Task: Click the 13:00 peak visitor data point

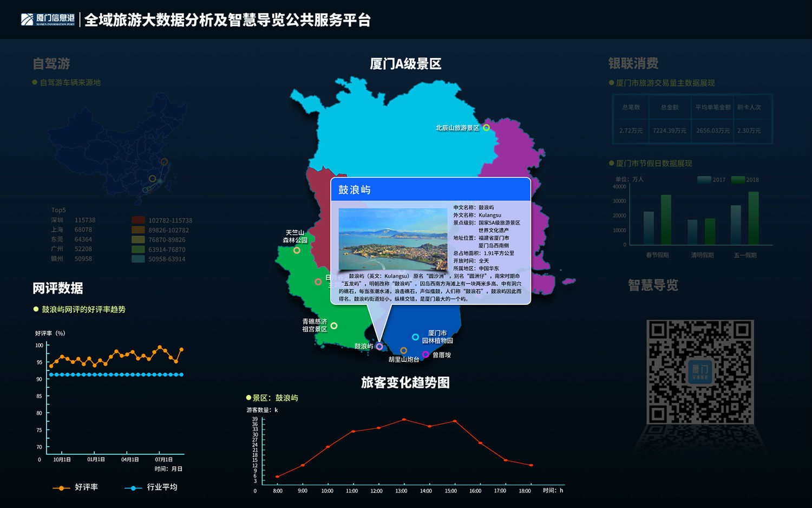Action: click(404, 420)
